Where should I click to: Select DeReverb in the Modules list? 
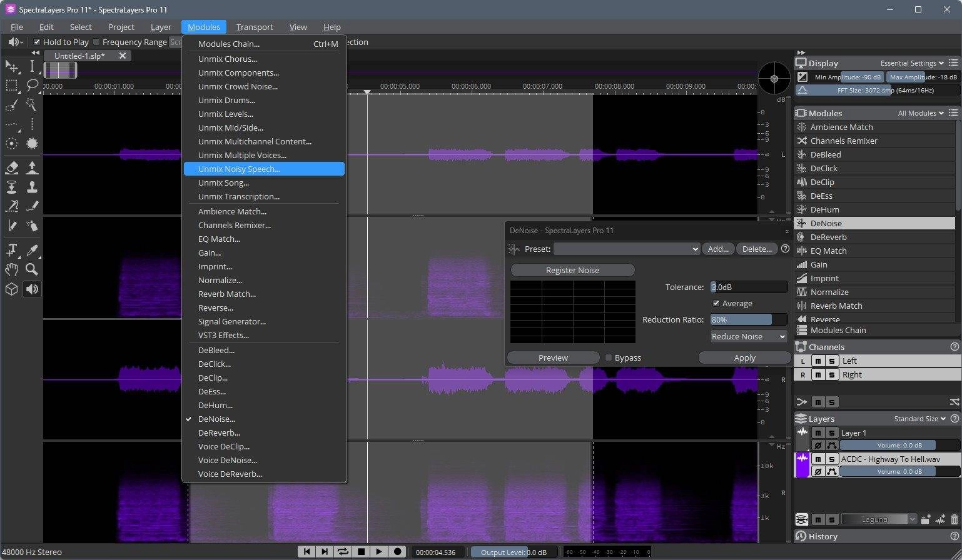(874, 237)
